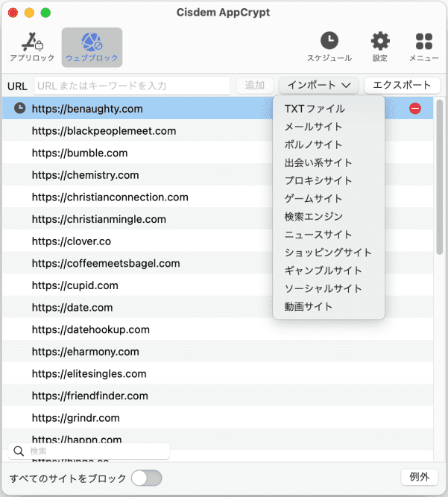Open 設定 gear icon
448x497 pixels.
380,41
